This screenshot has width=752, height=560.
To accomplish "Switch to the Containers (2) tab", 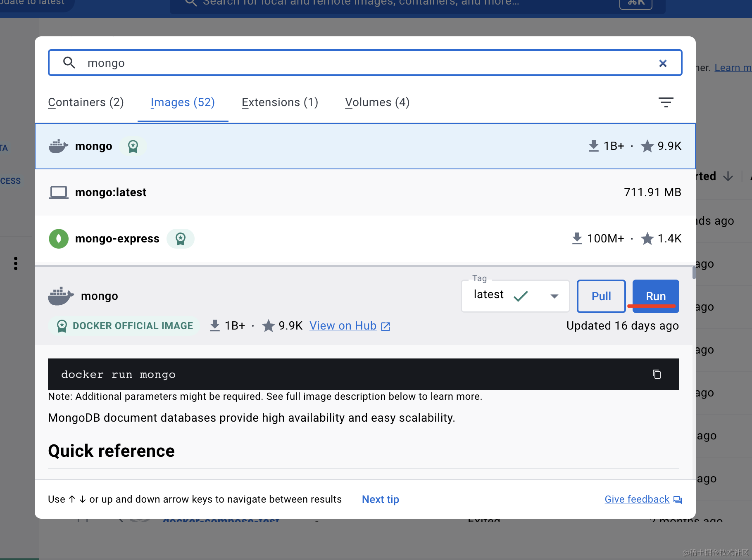I will coord(86,102).
